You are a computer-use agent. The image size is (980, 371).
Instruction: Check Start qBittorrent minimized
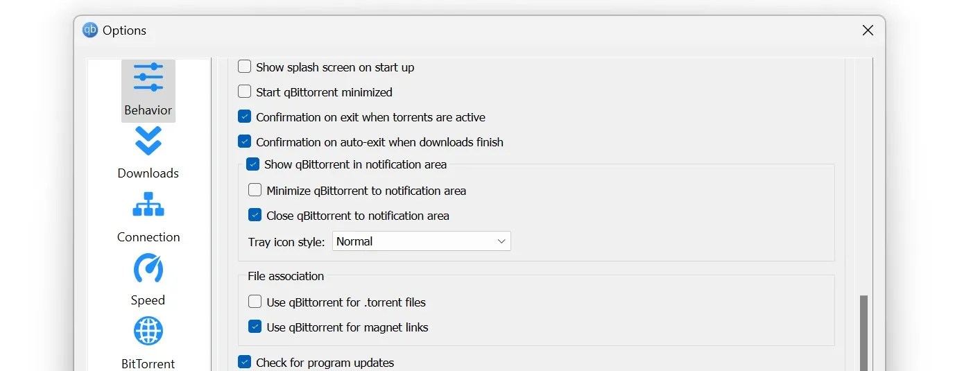245,92
